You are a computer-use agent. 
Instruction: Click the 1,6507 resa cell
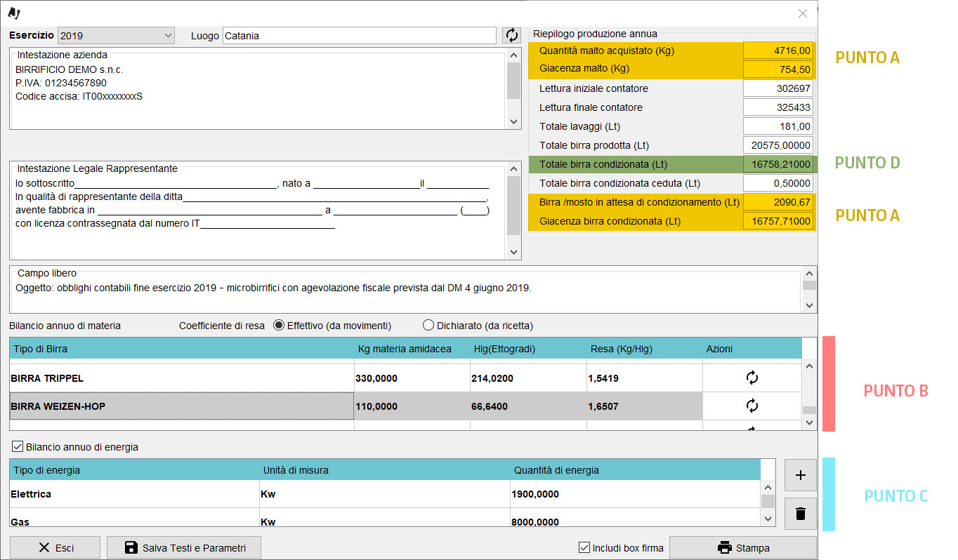click(645, 406)
